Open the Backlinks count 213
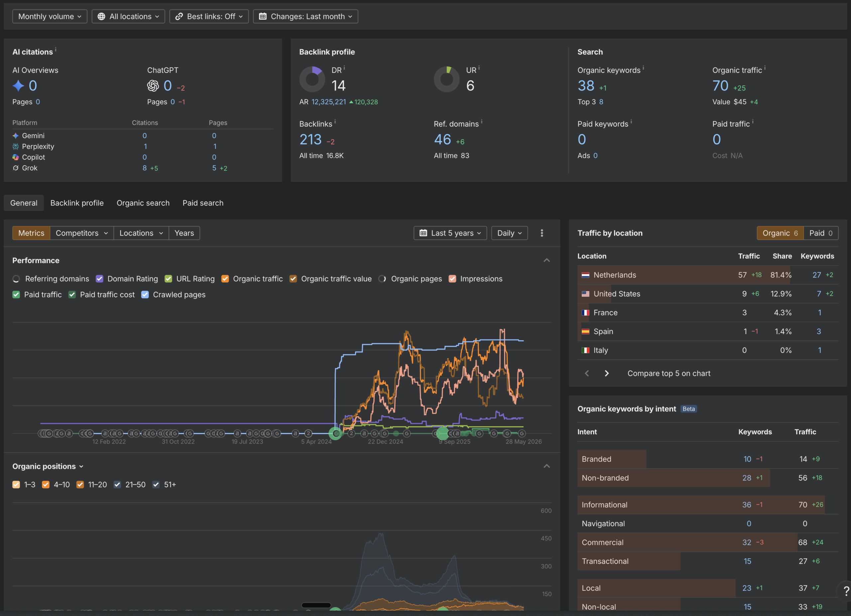Screen dimensions: 851x616 pos(310,140)
